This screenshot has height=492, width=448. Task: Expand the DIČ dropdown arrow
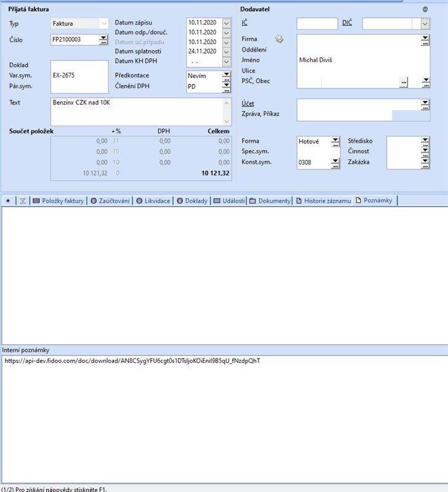tap(425, 24)
